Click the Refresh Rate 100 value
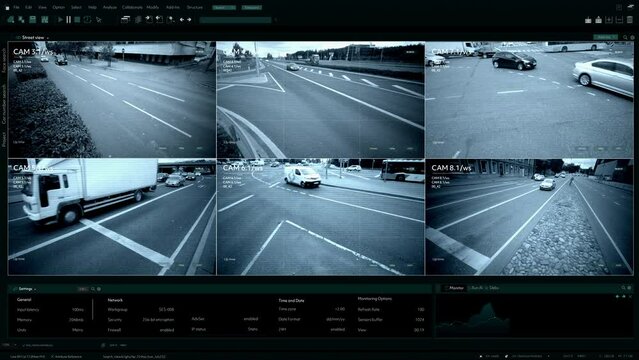The image size is (639, 360). pos(421,309)
